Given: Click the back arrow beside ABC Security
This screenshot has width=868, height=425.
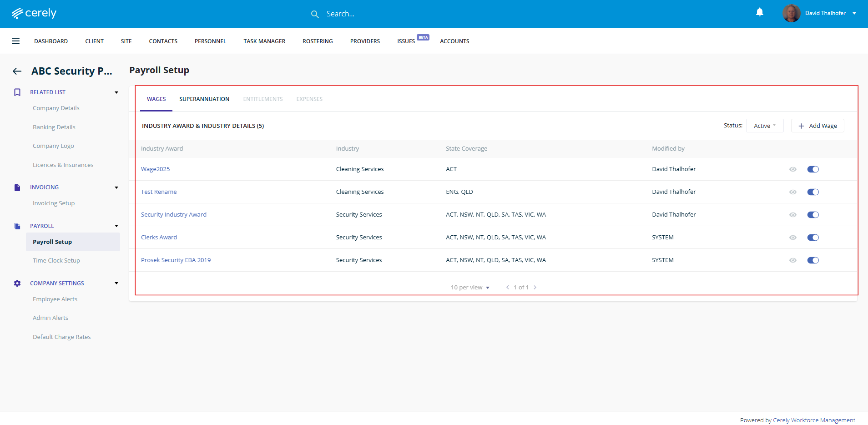Looking at the screenshot, I should click(17, 71).
